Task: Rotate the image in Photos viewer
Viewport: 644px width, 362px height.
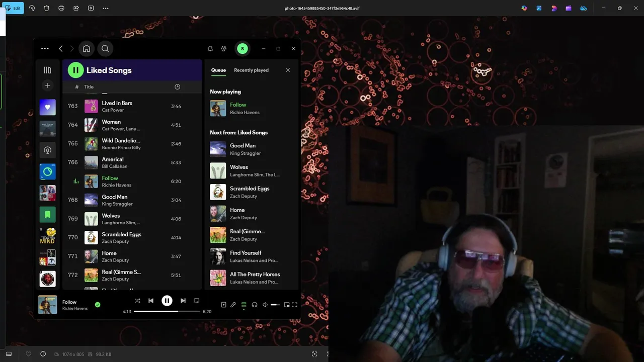Action: [x=32, y=8]
